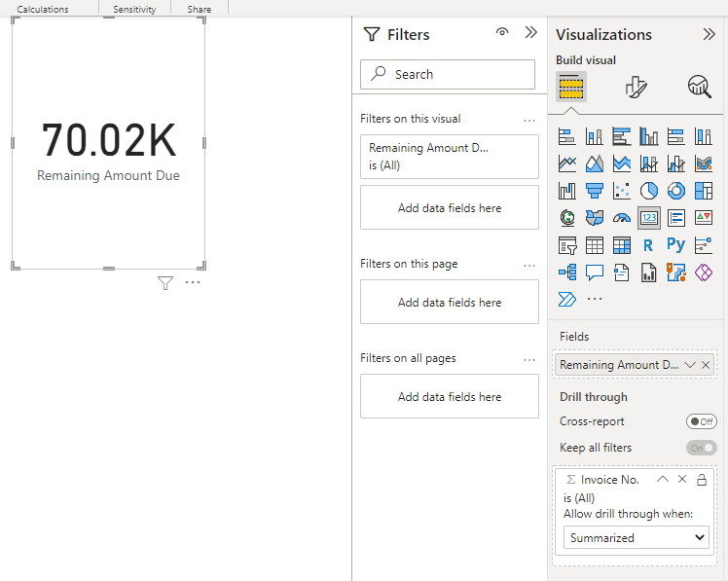Screen dimensions: 728x581
Task: Add an ArcGIS Maps visual
Action: (x=676, y=272)
